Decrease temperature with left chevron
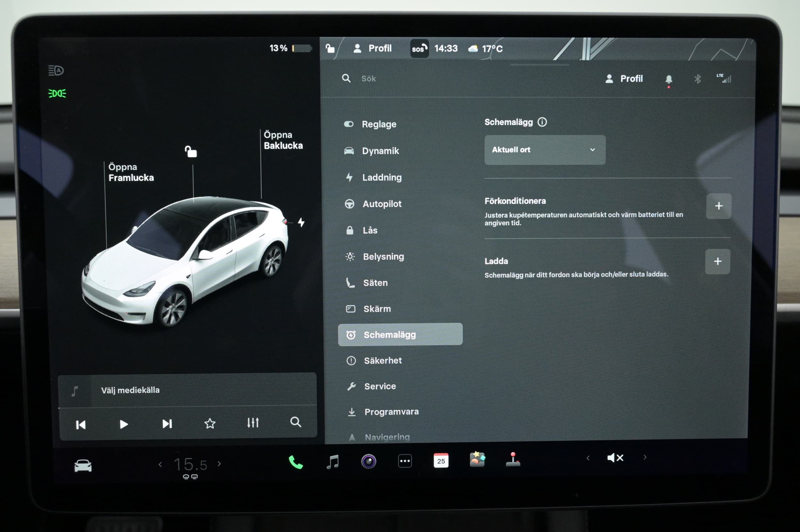 (x=160, y=464)
